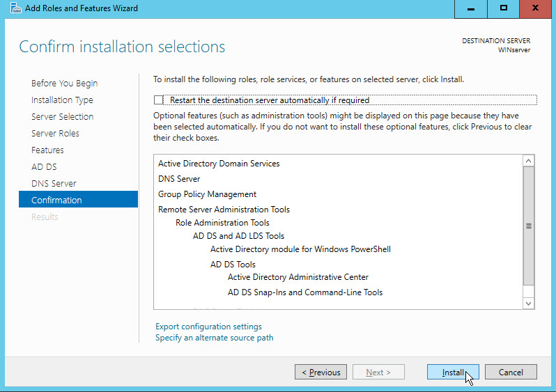Screen dimensions: 556x392
Task: Jump to the Server Roles page
Action: tap(55, 133)
